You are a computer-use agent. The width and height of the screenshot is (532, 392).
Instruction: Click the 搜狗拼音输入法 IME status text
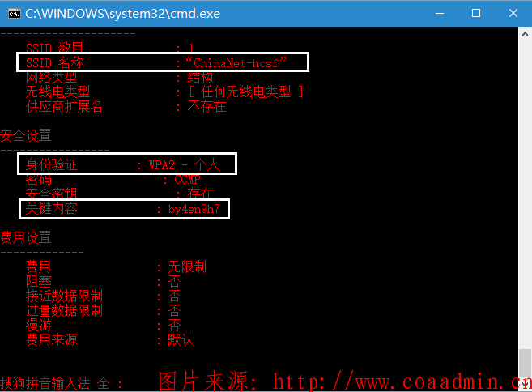[x=45, y=384]
